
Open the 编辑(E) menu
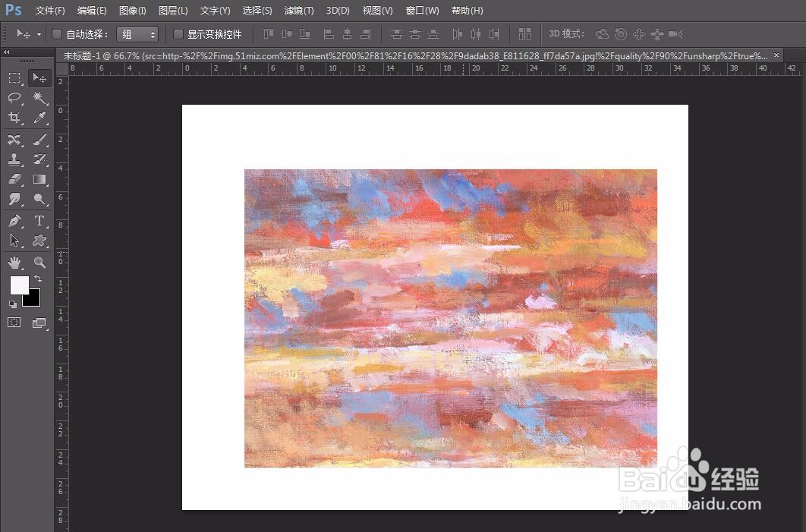click(x=92, y=11)
